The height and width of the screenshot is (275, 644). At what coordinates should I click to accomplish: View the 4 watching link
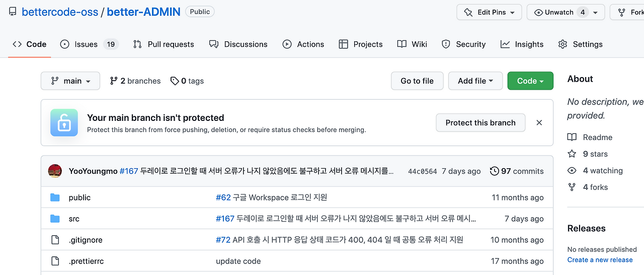pyautogui.click(x=603, y=171)
